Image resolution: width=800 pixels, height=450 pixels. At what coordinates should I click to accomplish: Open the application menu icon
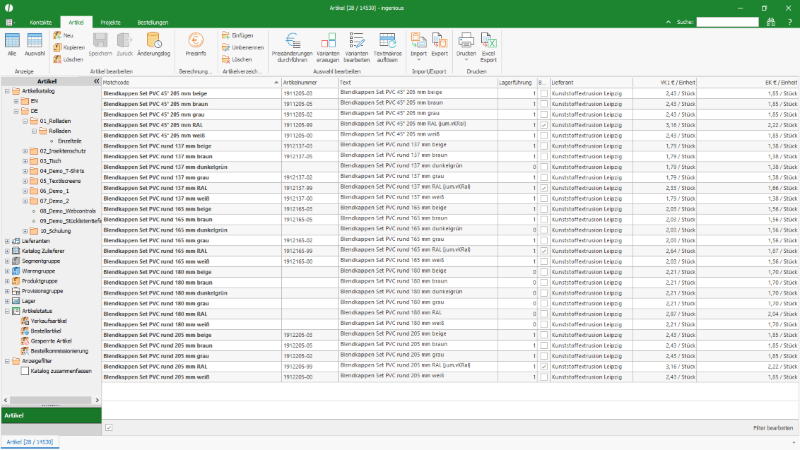[10, 22]
